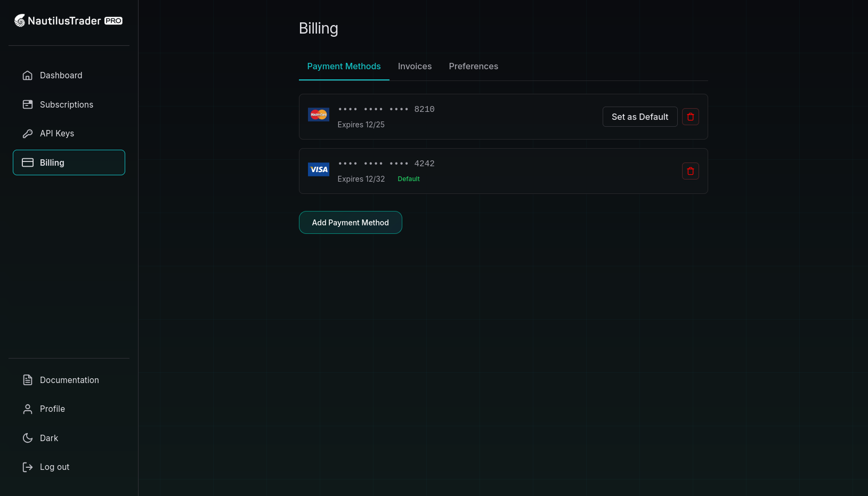Viewport: 868px width, 496px height.
Task: Set the Mastercard as Default
Action: [x=640, y=117]
